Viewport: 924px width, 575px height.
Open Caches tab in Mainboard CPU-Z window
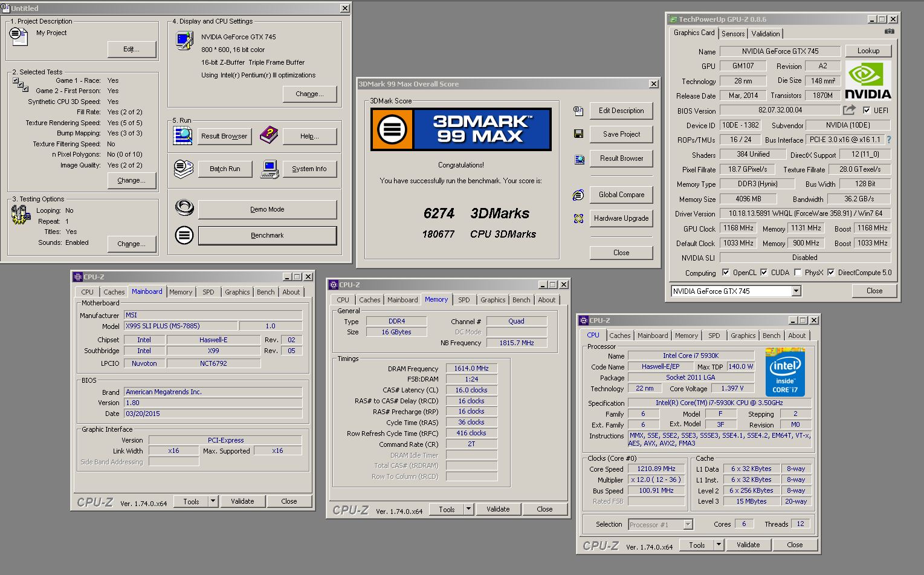pyautogui.click(x=114, y=292)
